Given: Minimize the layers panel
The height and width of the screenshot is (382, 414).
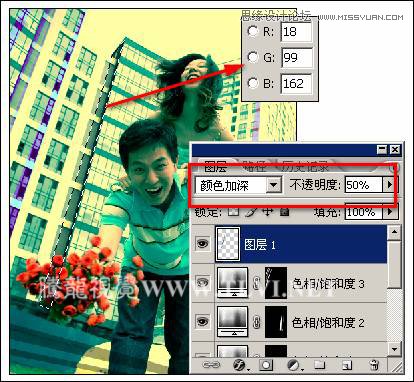Looking at the screenshot, I should 382,149.
